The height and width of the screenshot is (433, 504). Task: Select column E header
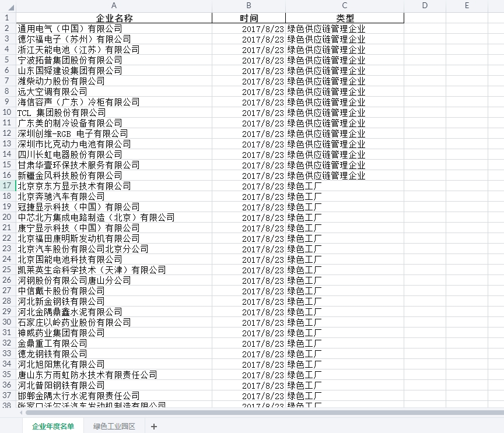click(467, 5)
